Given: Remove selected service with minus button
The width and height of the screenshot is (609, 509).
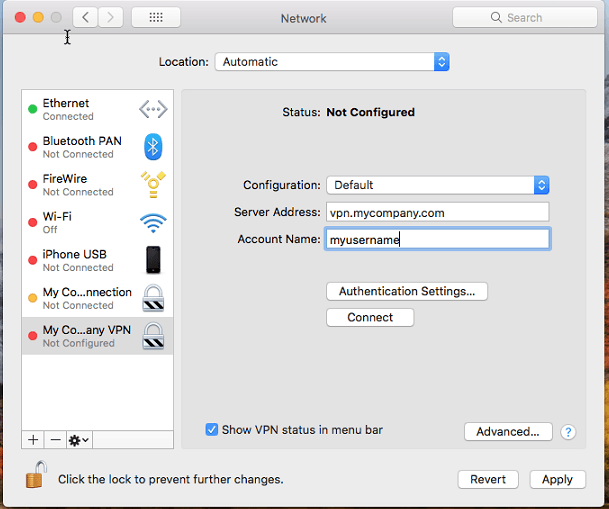Looking at the screenshot, I should click(56, 440).
